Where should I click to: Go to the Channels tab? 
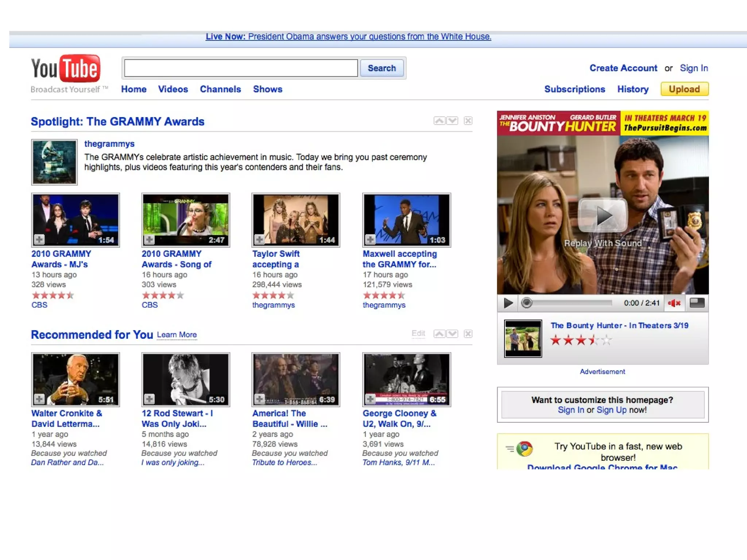coord(220,89)
